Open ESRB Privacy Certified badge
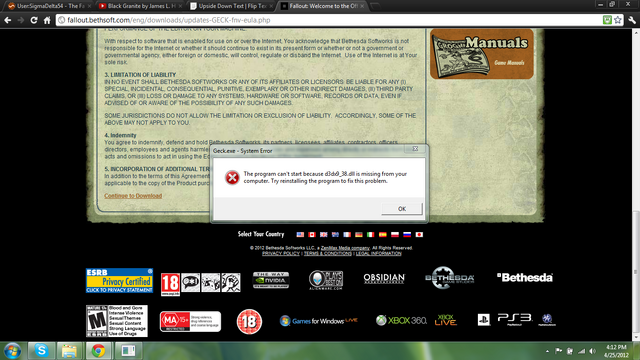Viewport: 640px width, 360px height. (x=119, y=280)
